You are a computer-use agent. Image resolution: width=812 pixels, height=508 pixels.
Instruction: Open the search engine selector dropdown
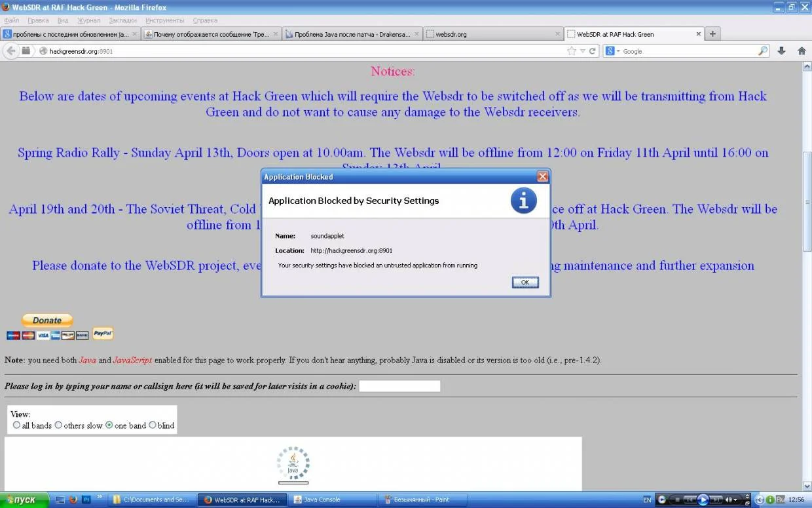pos(618,50)
